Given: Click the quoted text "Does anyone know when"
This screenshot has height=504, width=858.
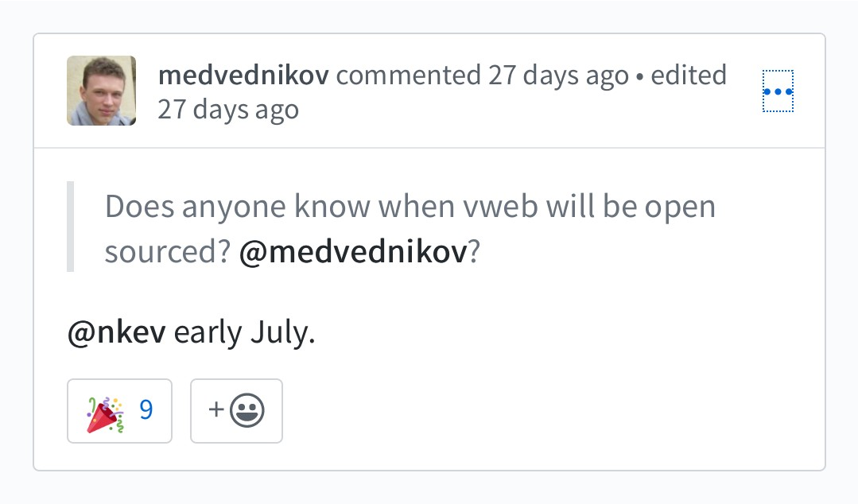Looking at the screenshot, I should pyautogui.click(x=237, y=207).
